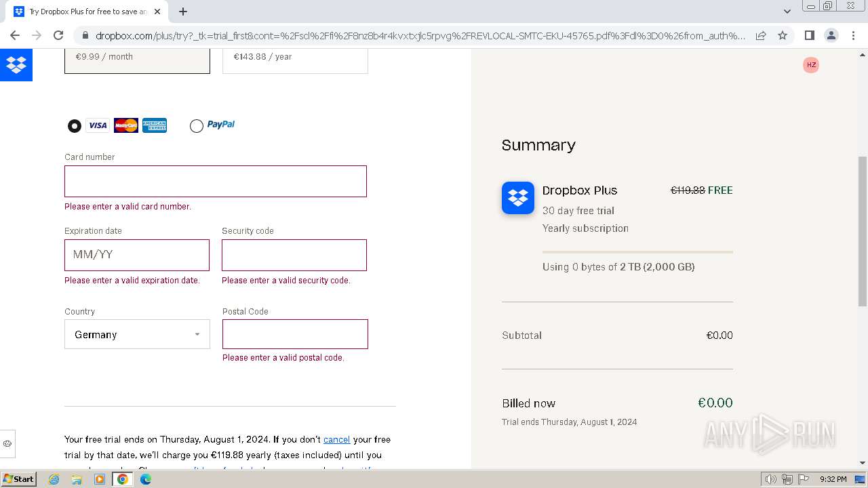
Task: Click the 9:32 PM taskbar clock
Action: [833, 479]
